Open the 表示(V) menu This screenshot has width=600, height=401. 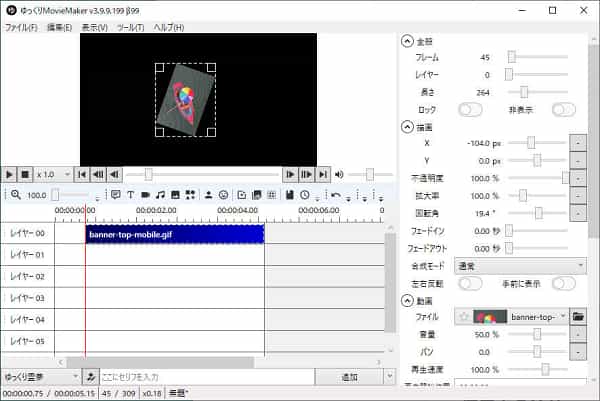click(95, 28)
